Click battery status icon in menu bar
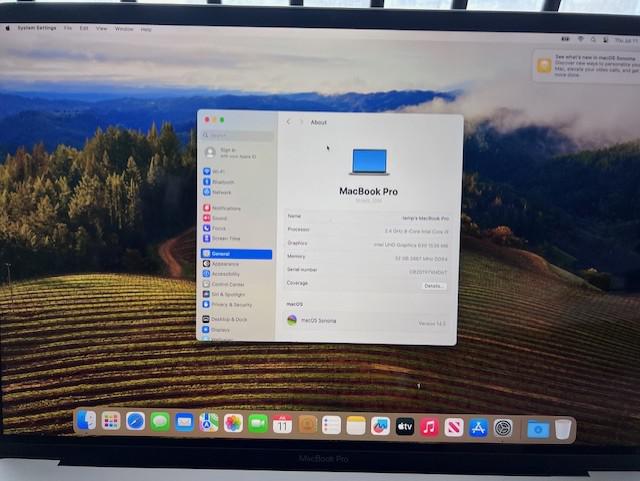This screenshot has width=640, height=481. (x=565, y=39)
